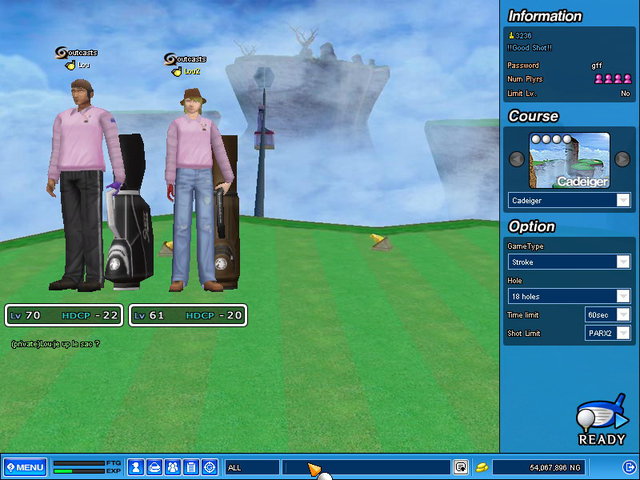Click the READY golf club button
The width and height of the screenshot is (640, 480).
602,421
